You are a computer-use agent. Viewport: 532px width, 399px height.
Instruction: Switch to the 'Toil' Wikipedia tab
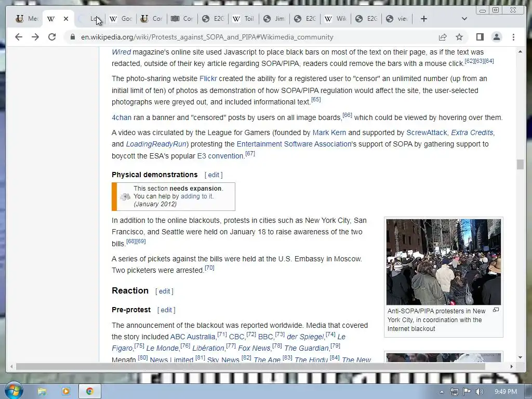pos(244,19)
